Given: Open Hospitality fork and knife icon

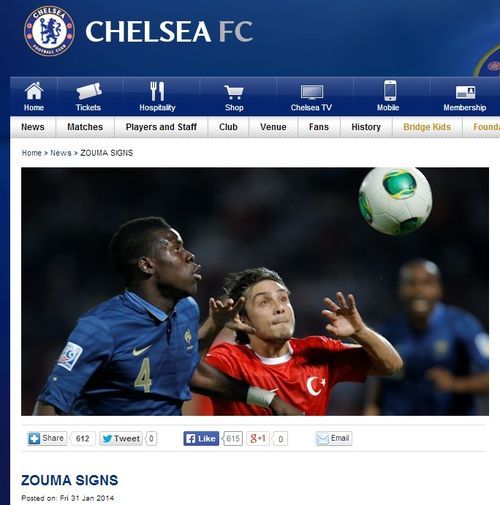Looking at the screenshot, I should pyautogui.click(x=157, y=91).
